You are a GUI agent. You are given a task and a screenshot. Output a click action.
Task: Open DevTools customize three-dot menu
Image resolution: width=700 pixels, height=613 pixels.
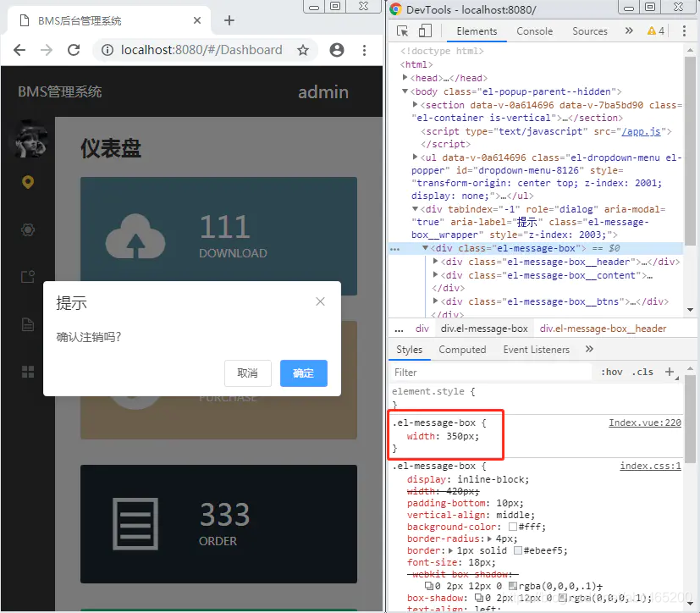684,30
